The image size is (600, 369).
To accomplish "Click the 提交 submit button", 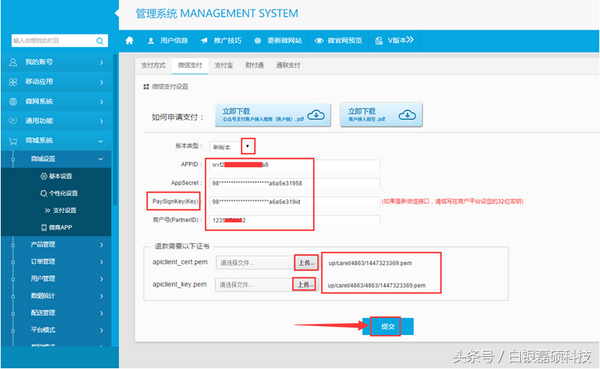I will click(x=388, y=327).
